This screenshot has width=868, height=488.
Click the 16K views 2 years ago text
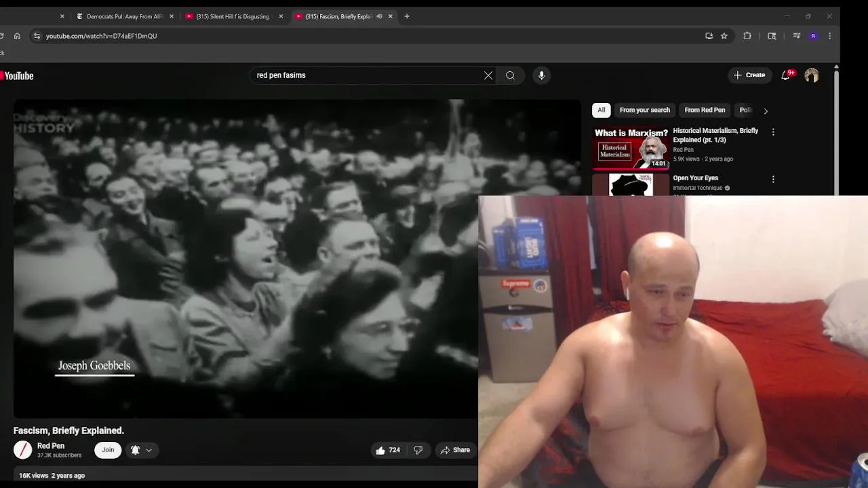52,476
